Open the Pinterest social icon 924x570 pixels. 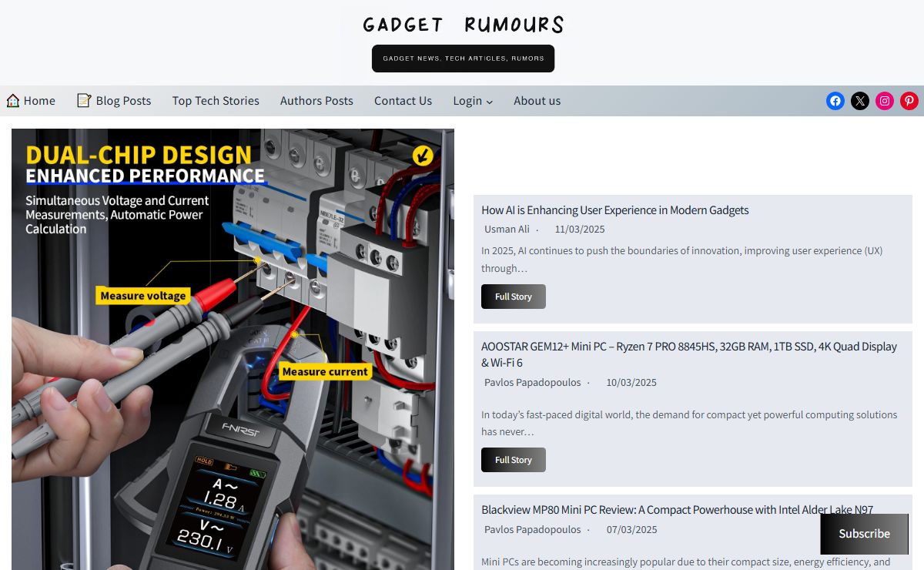pos(909,101)
